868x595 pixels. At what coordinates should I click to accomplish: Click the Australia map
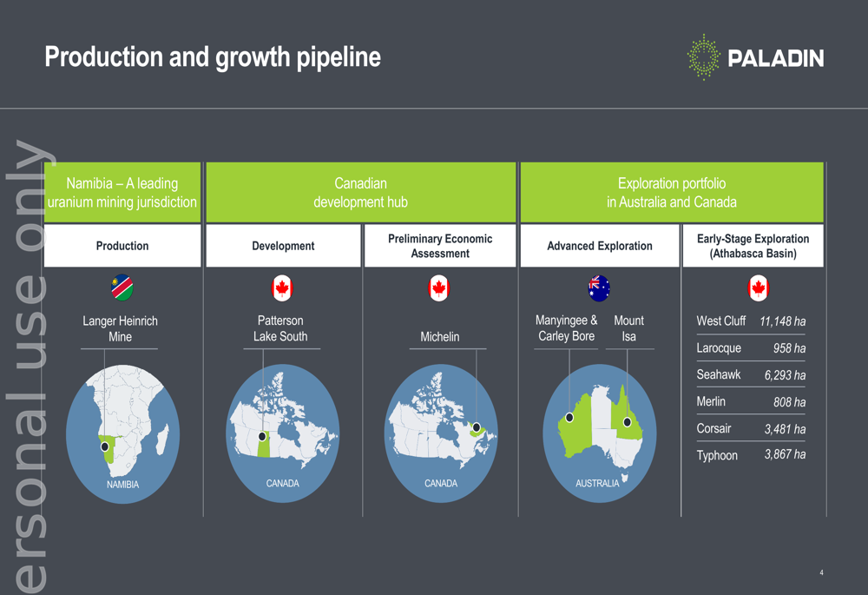[x=600, y=433]
